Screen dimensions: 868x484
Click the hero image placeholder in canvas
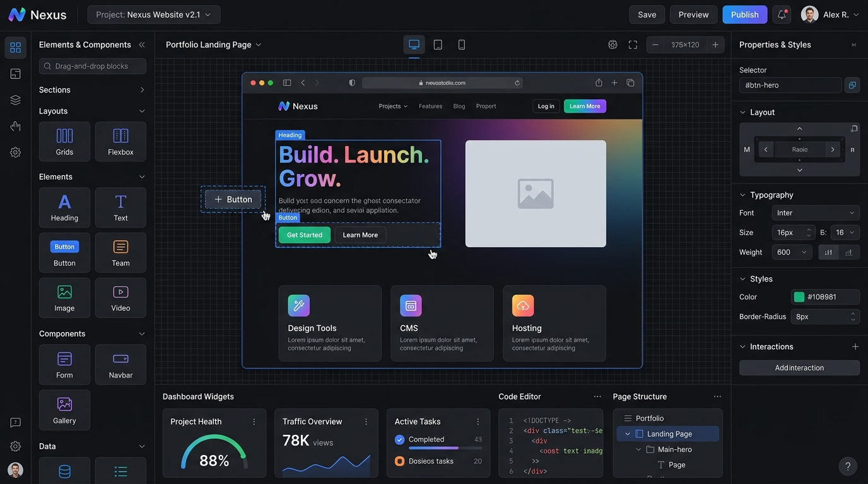(536, 193)
